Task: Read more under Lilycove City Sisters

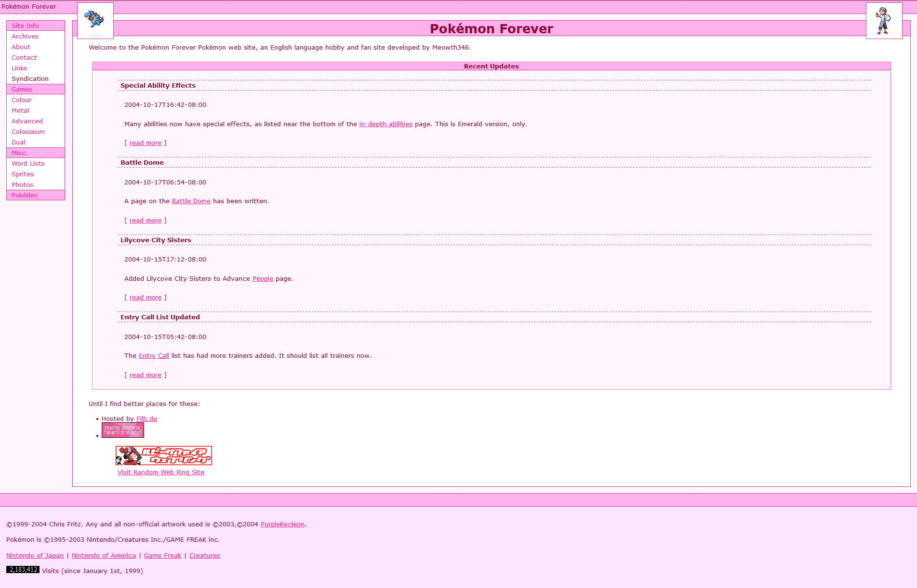Action: tap(145, 297)
